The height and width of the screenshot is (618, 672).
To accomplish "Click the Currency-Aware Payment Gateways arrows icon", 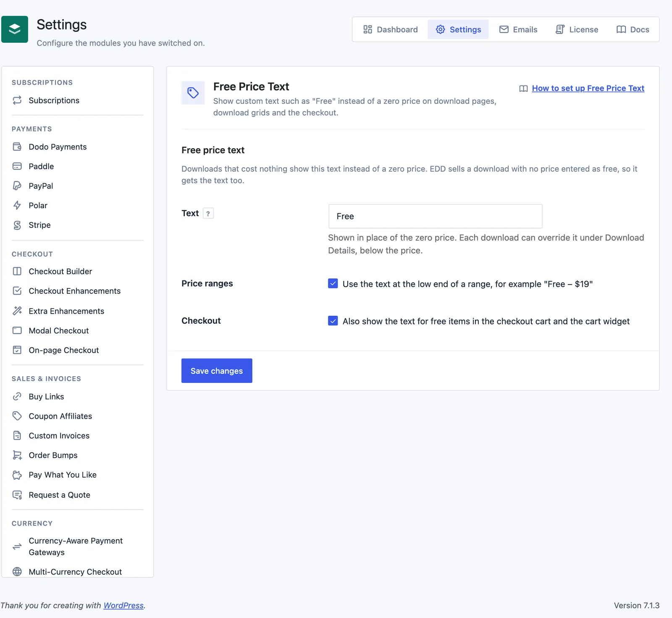I will pyautogui.click(x=17, y=547).
